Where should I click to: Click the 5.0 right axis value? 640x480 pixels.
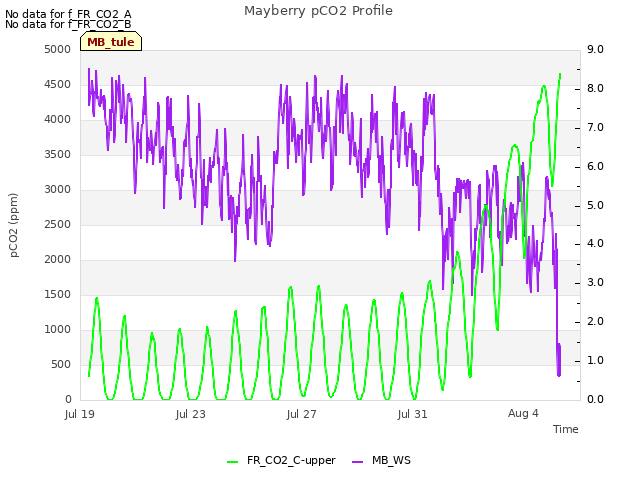[595, 205]
